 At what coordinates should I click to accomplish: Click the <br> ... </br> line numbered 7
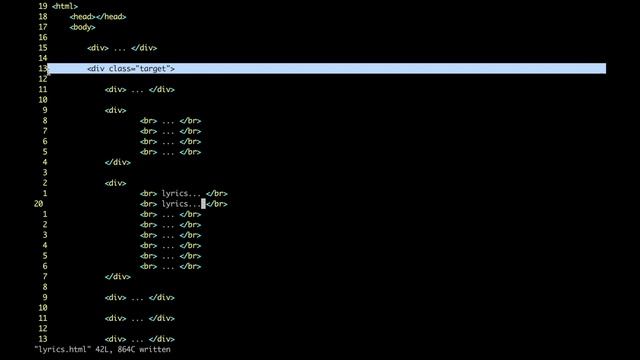[170, 131]
